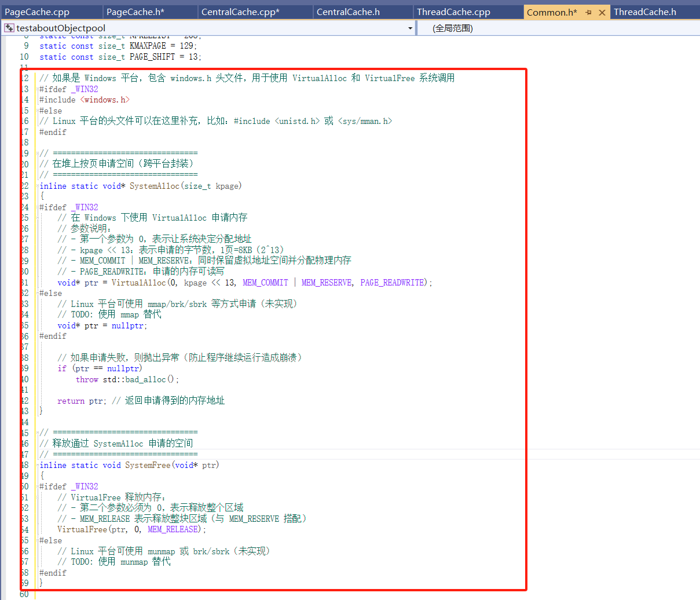Click the 第一个参数为 0 comment line
The width and height of the screenshot is (700, 600).
(155, 239)
